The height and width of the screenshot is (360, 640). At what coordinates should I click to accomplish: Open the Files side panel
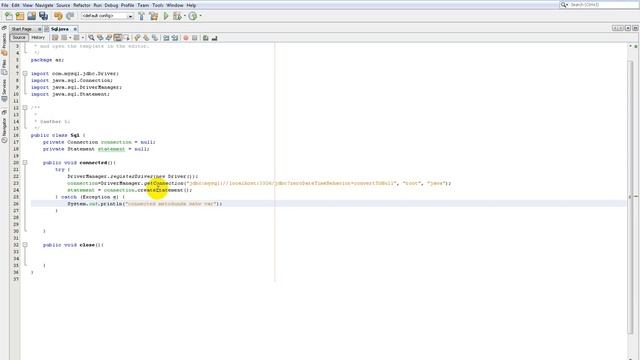[4, 67]
